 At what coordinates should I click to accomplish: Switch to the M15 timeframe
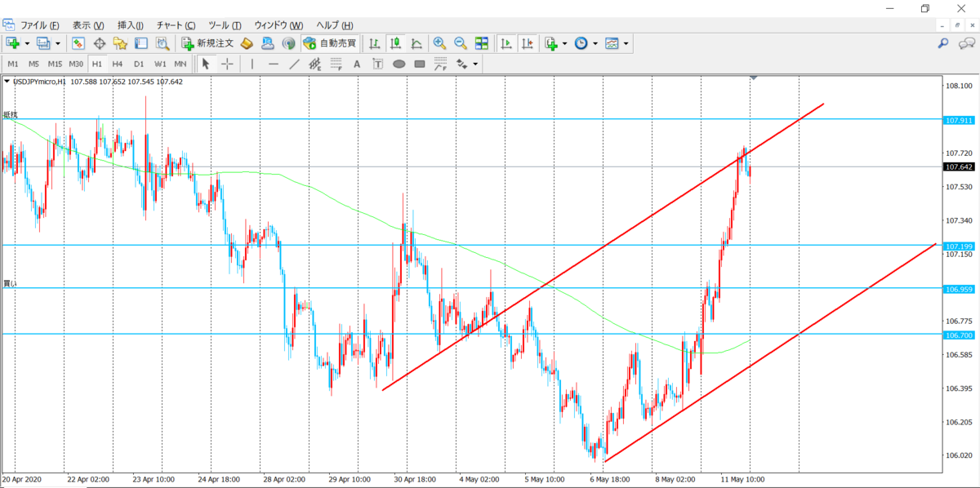click(x=55, y=64)
